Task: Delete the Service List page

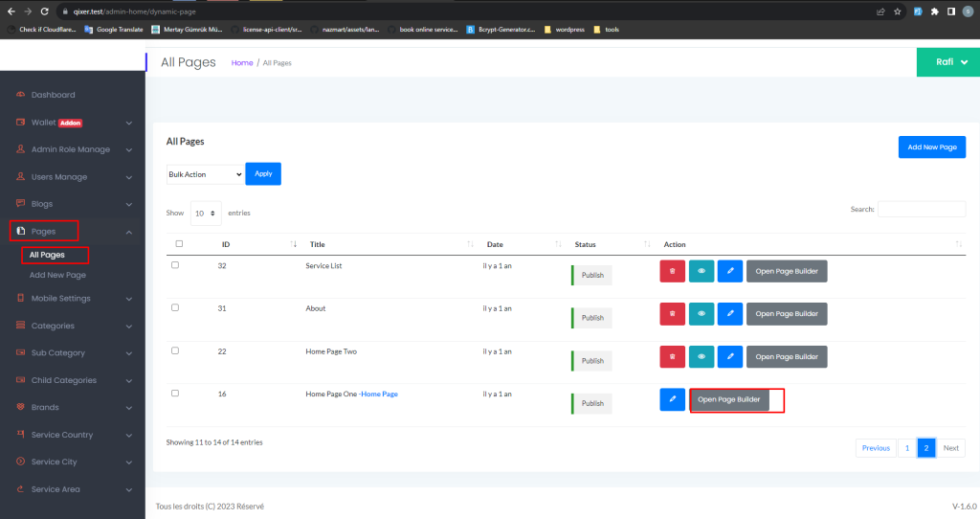Action: pyautogui.click(x=673, y=271)
